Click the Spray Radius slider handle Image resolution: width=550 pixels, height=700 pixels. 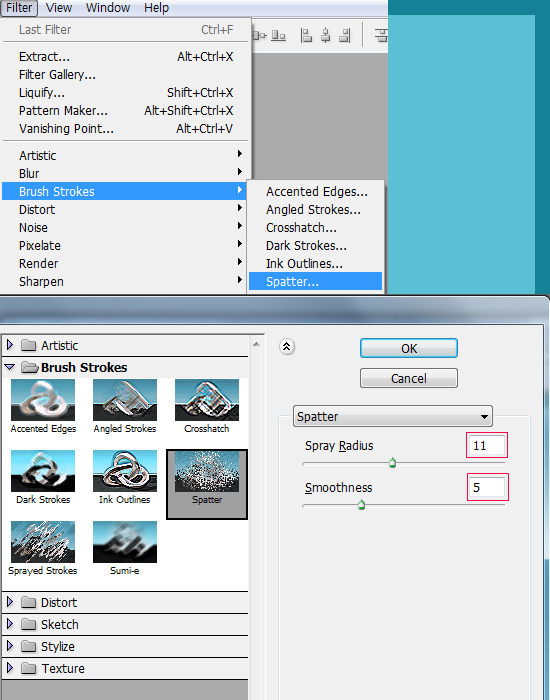click(392, 463)
